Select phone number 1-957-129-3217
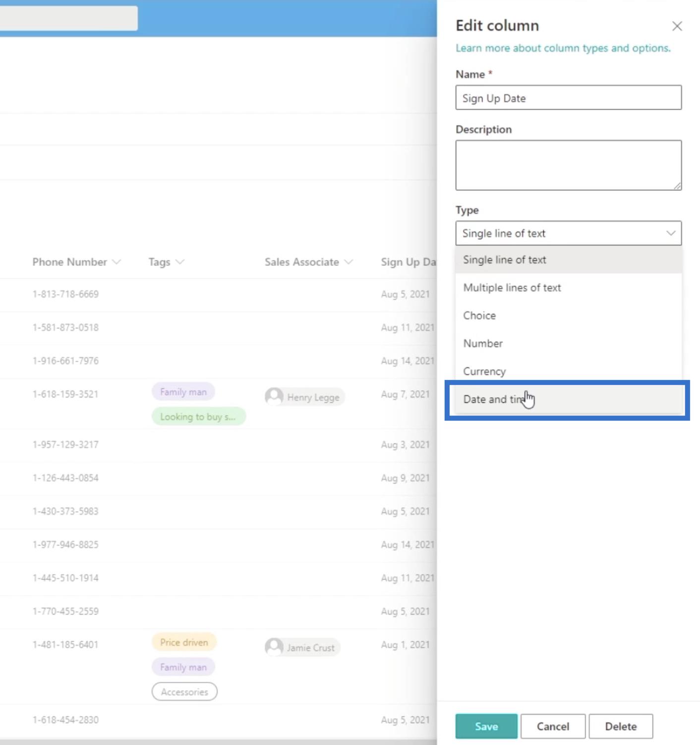 [x=65, y=444]
